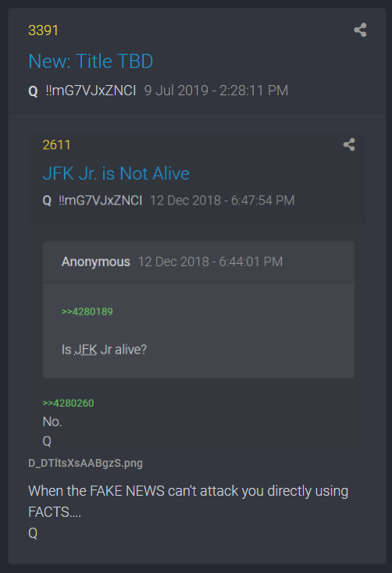
Task: Click the FAKE NEWS message text
Action: pyautogui.click(x=188, y=501)
